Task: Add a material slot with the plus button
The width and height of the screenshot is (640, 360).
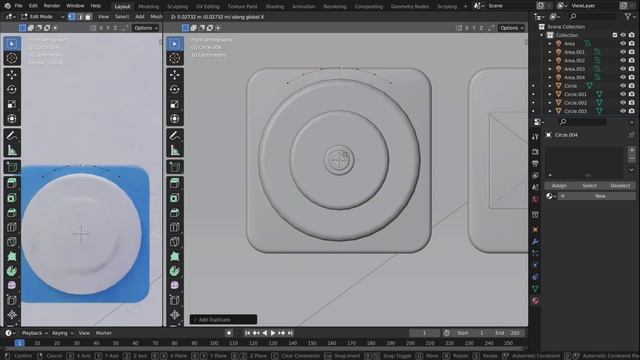Action: pos(631,151)
